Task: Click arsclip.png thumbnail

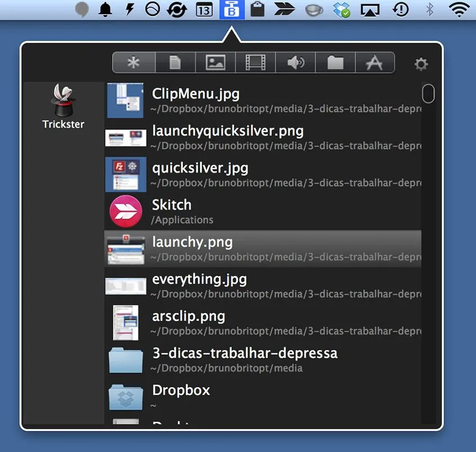Action: pyautogui.click(x=126, y=323)
